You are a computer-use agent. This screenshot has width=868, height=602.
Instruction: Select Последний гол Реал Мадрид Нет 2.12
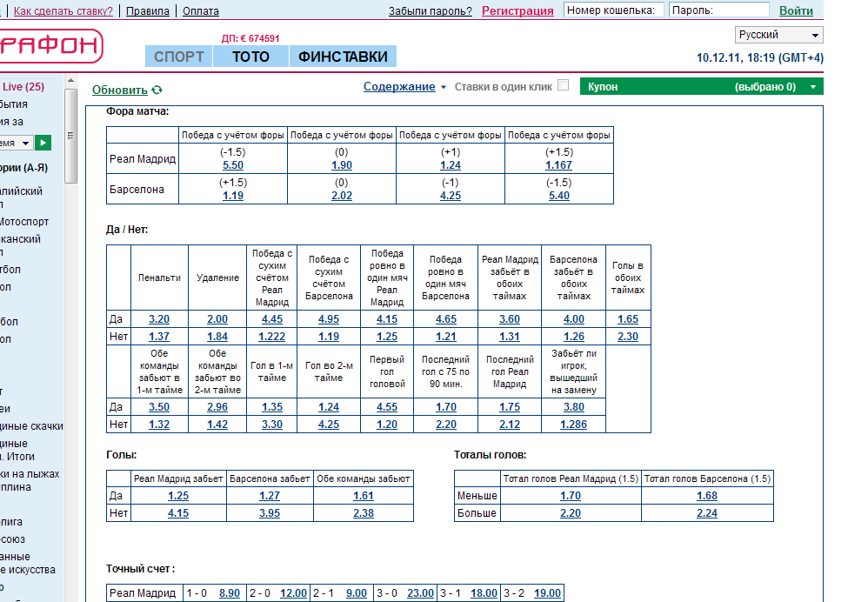[x=510, y=425]
